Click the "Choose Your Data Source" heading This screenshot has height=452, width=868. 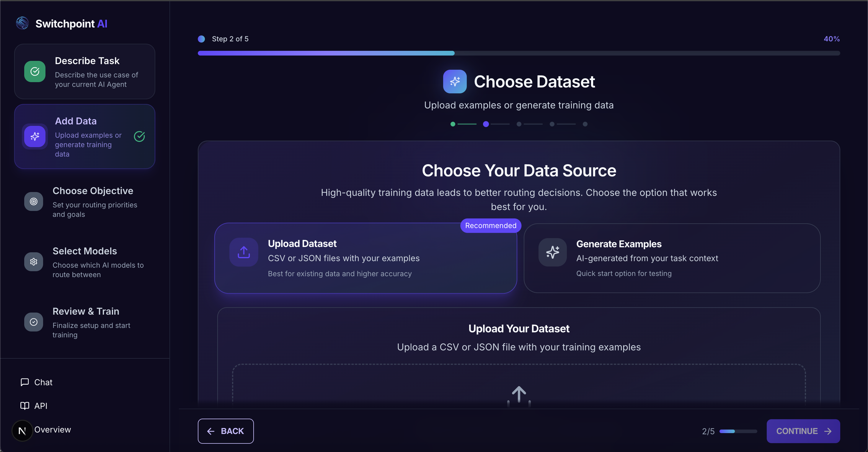519,170
